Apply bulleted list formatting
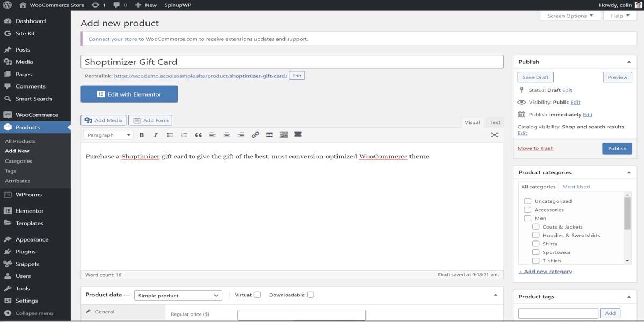644x322 pixels. click(x=170, y=135)
